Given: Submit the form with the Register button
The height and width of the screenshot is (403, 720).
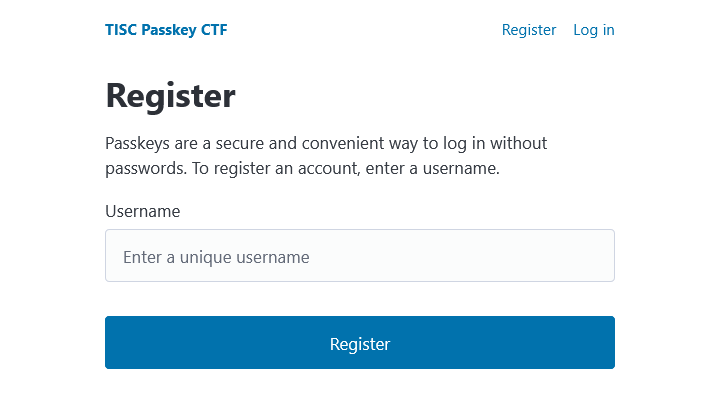Looking at the screenshot, I should click(359, 343).
